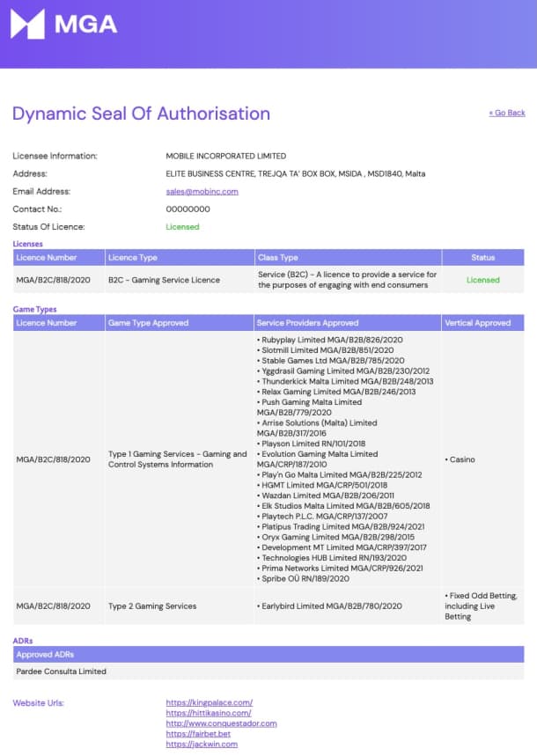Viewport: 537px width, 756px height.
Task: Select the Service (B2C) class description cell
Action: 348,280
